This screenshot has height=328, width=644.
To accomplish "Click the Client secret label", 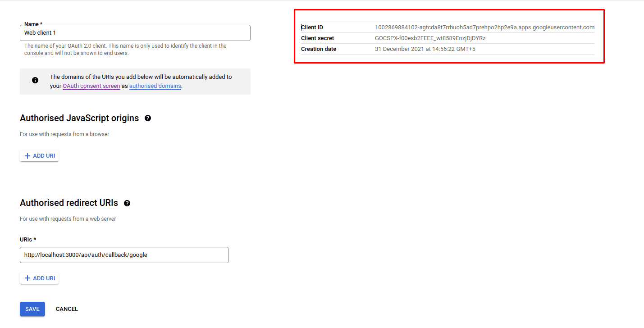I will click(318, 38).
